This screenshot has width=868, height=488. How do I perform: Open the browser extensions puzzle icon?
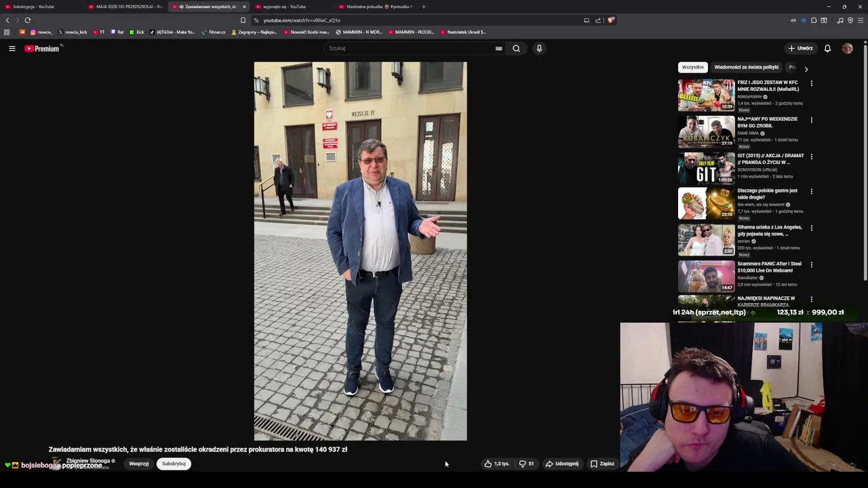814,20
